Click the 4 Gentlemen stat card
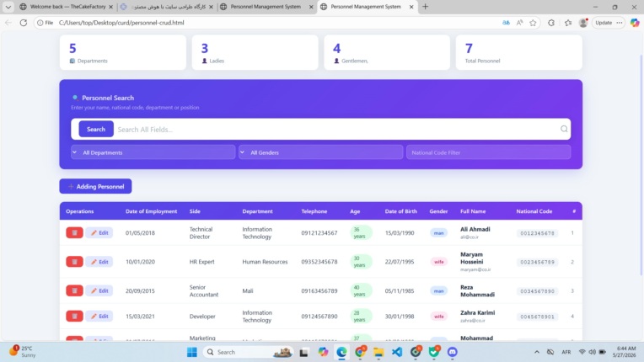This screenshot has height=362, width=644. click(387, 52)
